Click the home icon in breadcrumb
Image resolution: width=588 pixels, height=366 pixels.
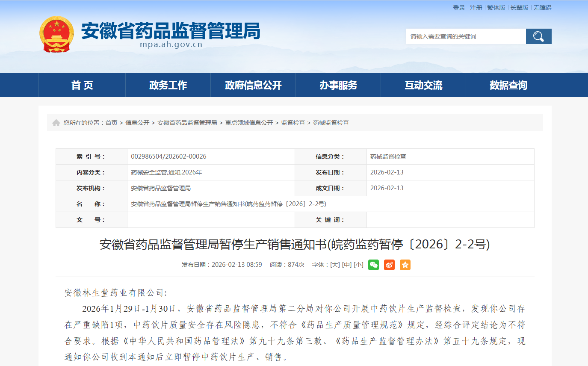56,123
